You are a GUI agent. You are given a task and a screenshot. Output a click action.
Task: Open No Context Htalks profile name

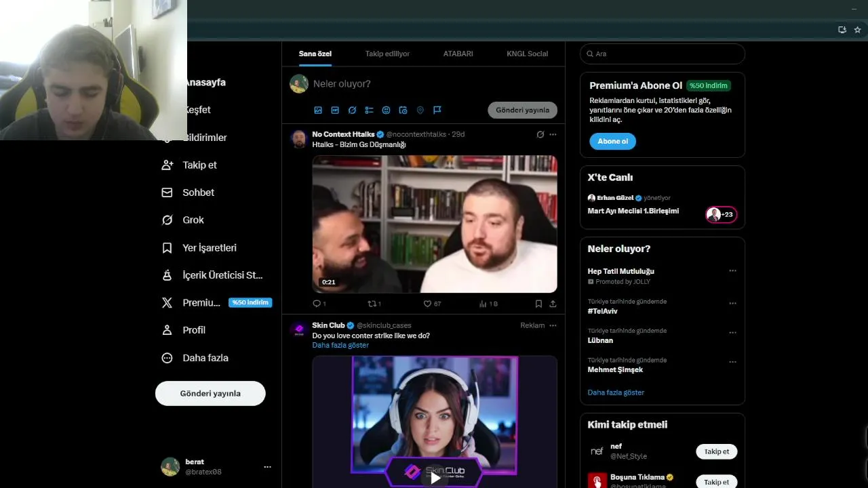point(343,134)
